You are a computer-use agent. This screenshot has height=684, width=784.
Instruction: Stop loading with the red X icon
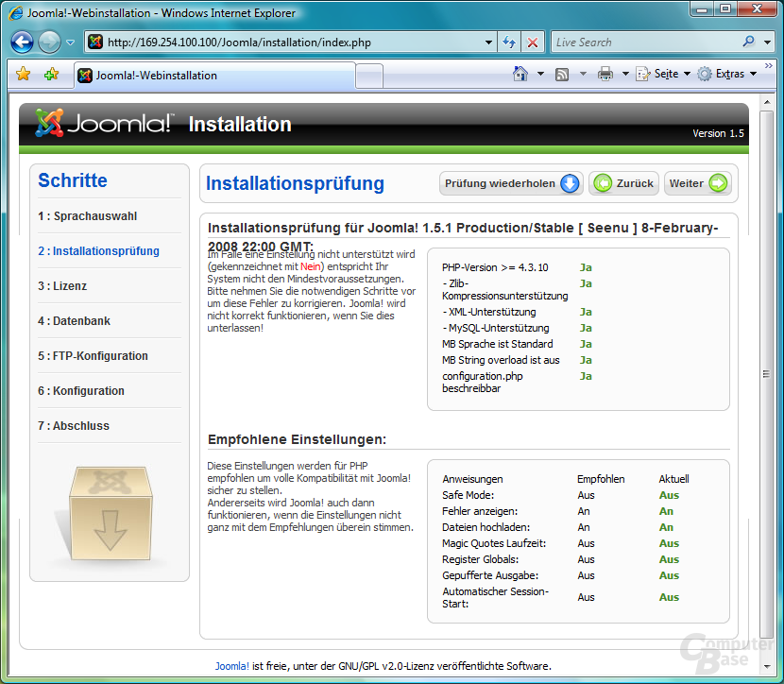click(x=533, y=43)
